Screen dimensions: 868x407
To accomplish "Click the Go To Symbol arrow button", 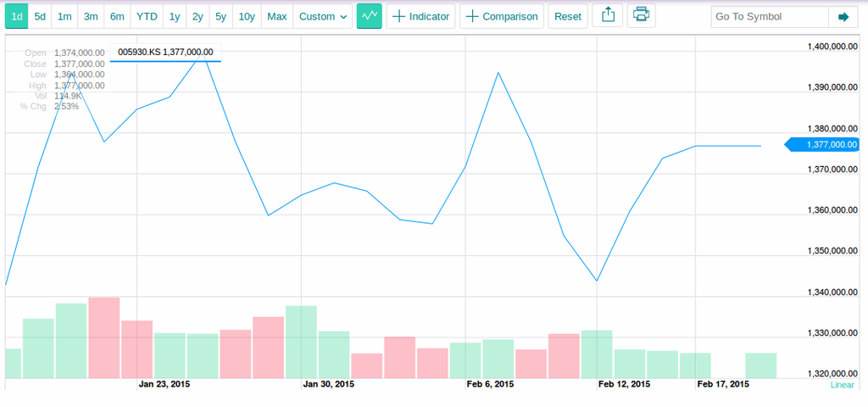I will (x=843, y=16).
